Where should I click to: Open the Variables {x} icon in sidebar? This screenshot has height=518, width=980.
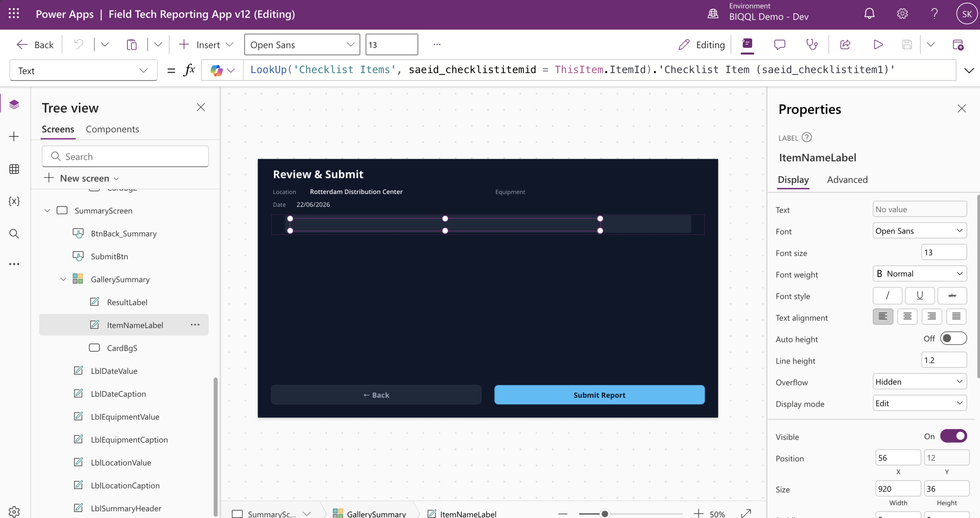pos(14,201)
